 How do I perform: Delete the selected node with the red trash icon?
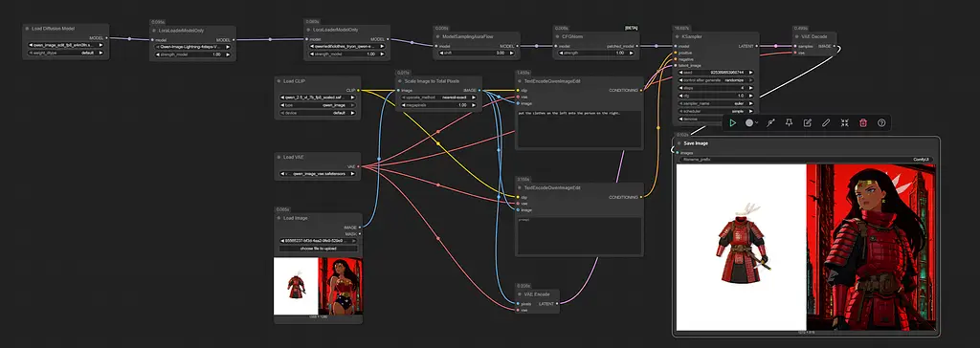tap(863, 123)
